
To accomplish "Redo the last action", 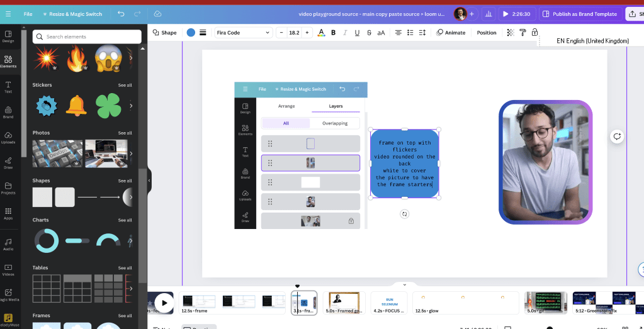I will [x=137, y=14].
